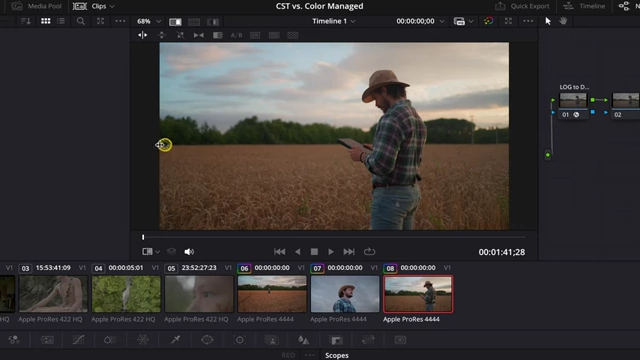Open the Camera Raw image palette
Viewport: 640px width, 360px height.
(47, 340)
